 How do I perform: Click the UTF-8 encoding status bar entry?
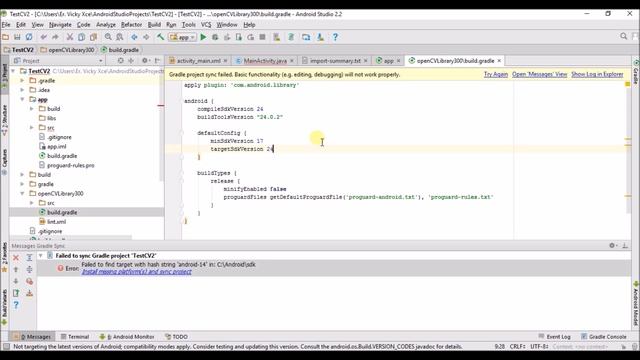click(539, 347)
